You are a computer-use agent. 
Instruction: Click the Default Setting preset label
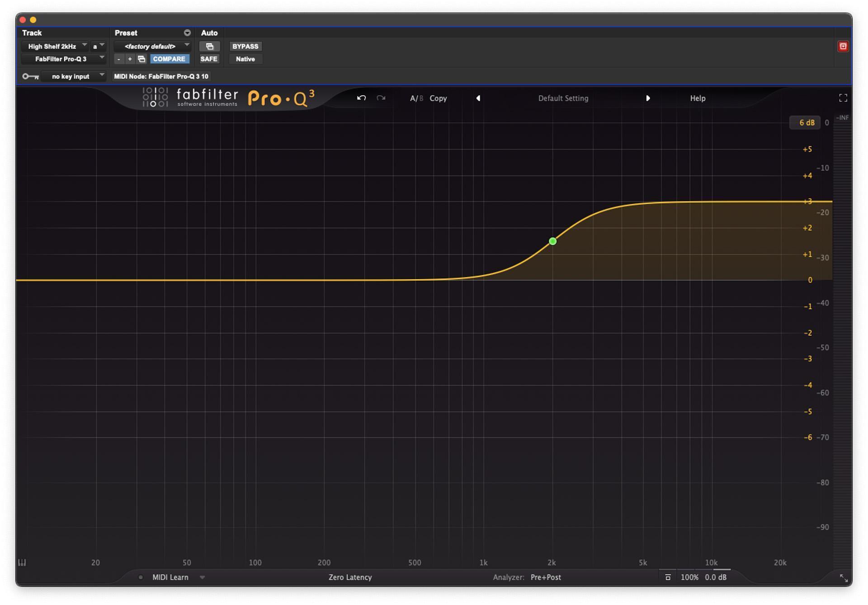(x=563, y=98)
